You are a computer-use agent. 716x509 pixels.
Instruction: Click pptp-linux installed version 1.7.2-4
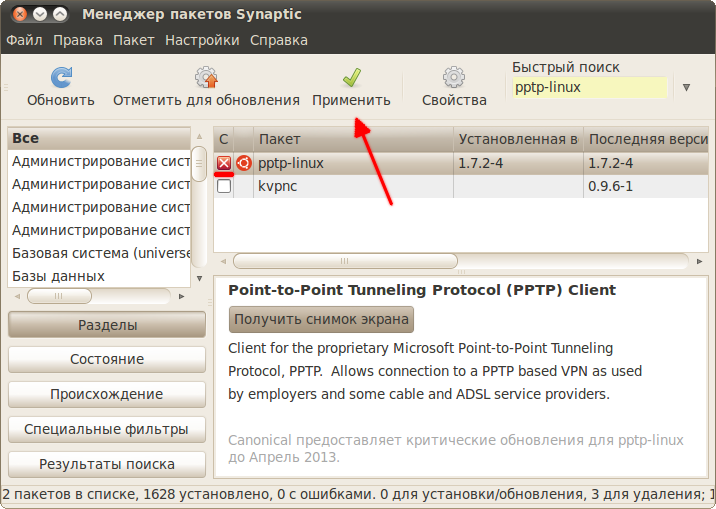click(x=480, y=163)
